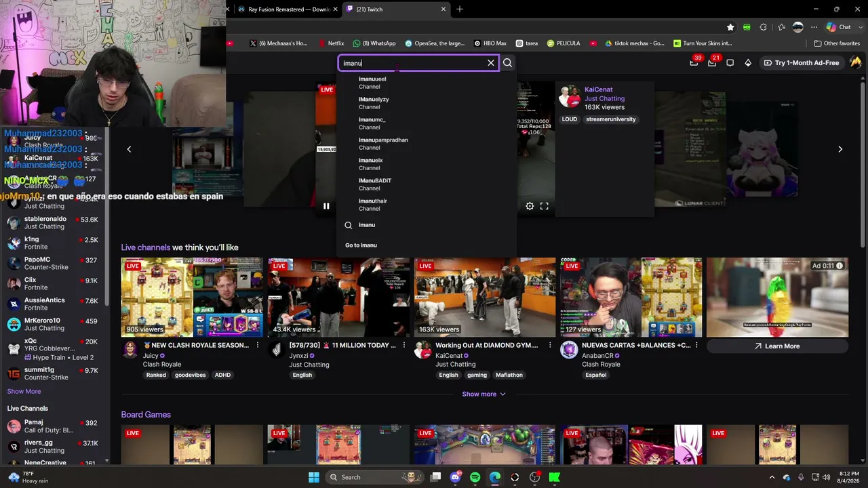868x488 pixels.
Task: Choose the imanumc_ channel suggestion
Action: click(x=427, y=123)
